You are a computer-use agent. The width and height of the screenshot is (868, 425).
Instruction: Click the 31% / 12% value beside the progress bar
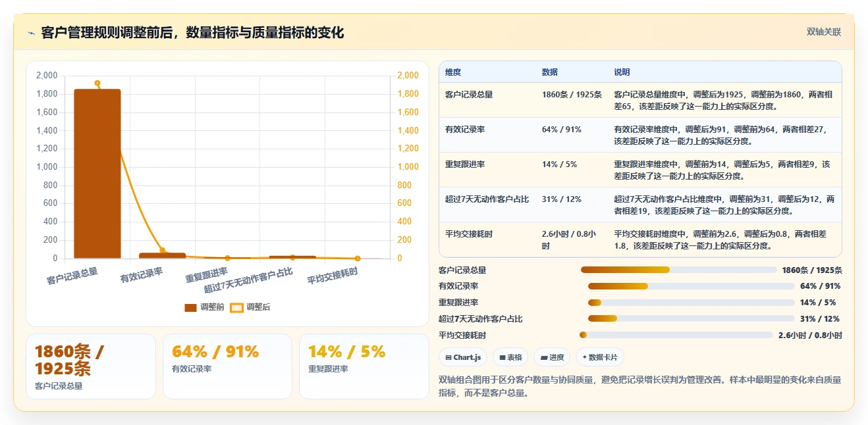820,319
